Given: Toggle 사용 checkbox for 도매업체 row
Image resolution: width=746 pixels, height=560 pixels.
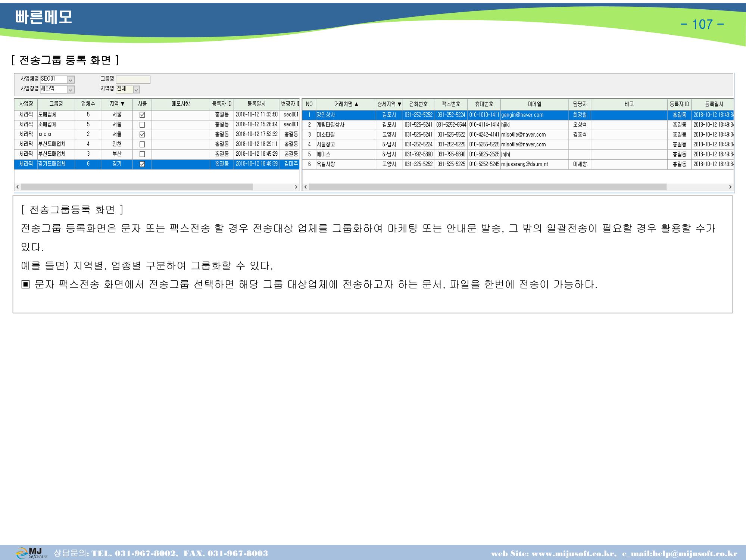Looking at the screenshot, I should point(142,115).
